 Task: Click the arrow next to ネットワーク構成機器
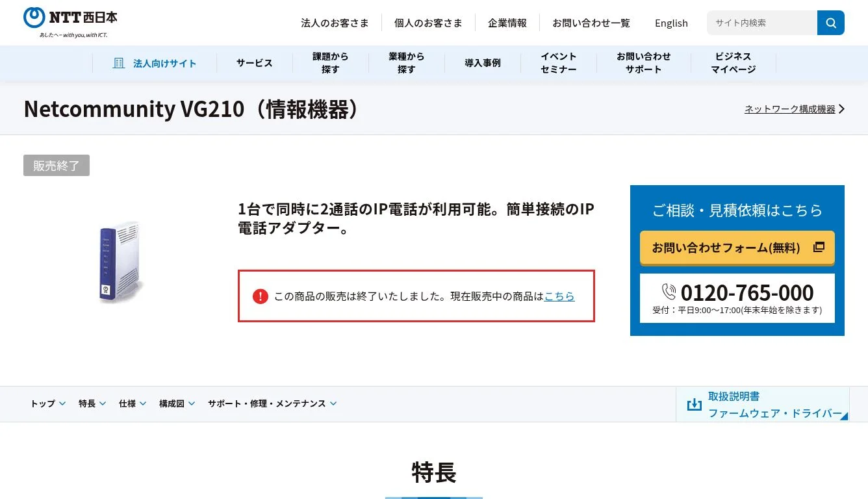(x=841, y=109)
